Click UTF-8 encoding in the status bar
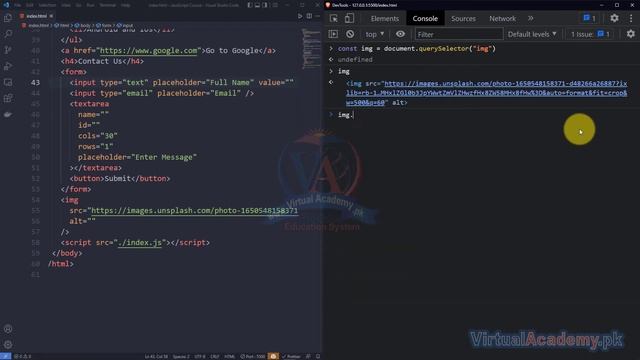 (x=200, y=356)
